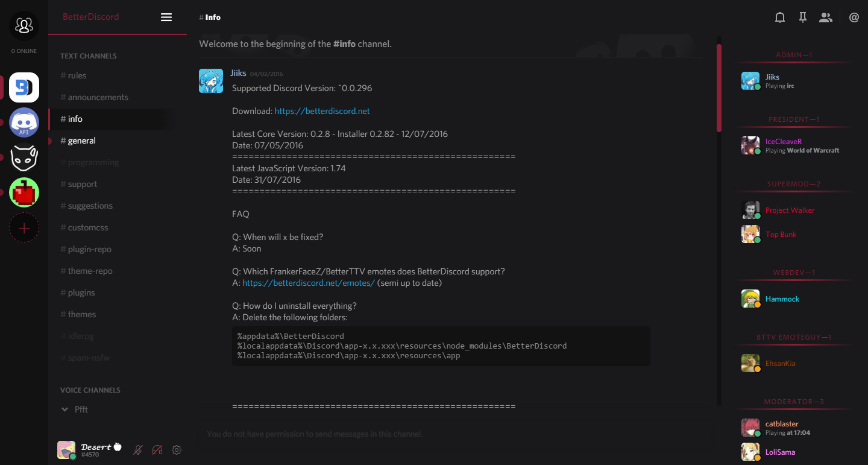Image resolution: width=868 pixels, height=465 pixels.
Task: Open the plugin-repo channel
Action: 118,249
